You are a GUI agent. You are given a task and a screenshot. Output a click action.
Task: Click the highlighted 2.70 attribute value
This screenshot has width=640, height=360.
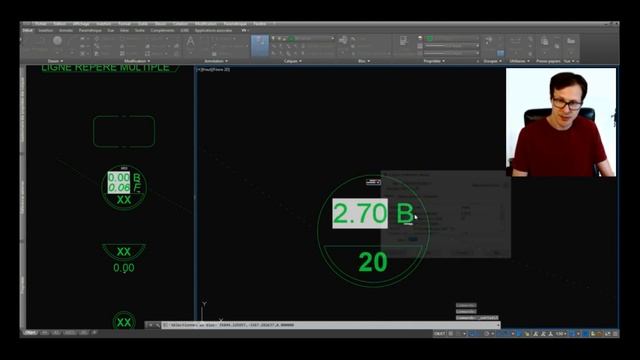click(360, 213)
